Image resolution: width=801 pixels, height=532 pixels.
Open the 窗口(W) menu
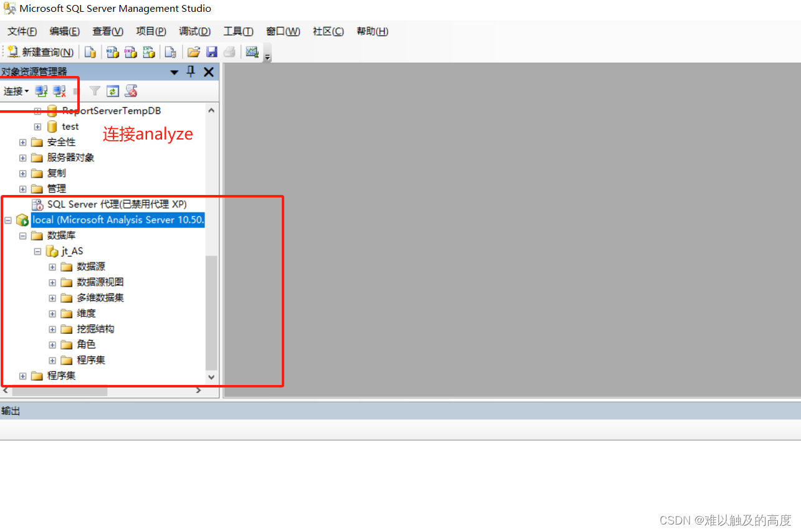point(283,31)
